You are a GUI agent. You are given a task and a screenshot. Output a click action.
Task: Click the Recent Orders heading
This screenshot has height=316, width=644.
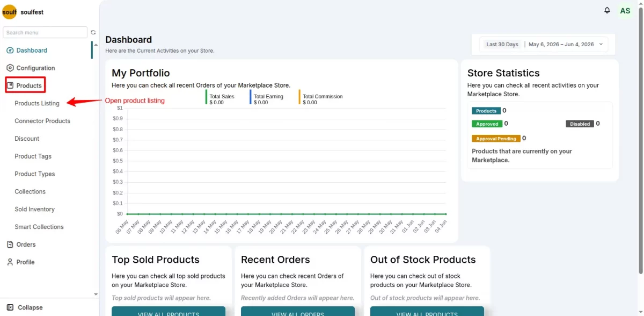coord(275,260)
